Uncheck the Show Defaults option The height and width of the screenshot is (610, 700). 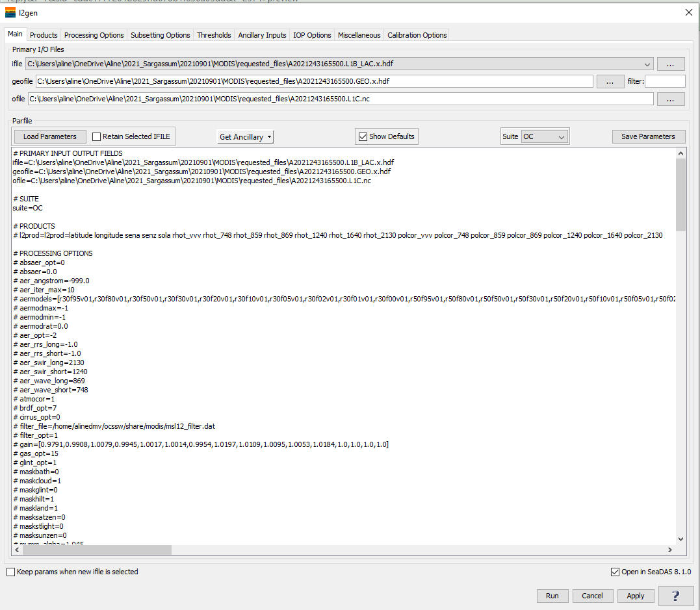click(363, 136)
